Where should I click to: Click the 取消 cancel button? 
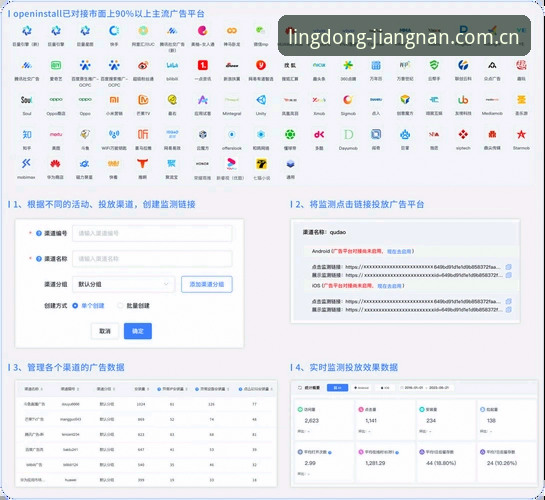point(105,331)
